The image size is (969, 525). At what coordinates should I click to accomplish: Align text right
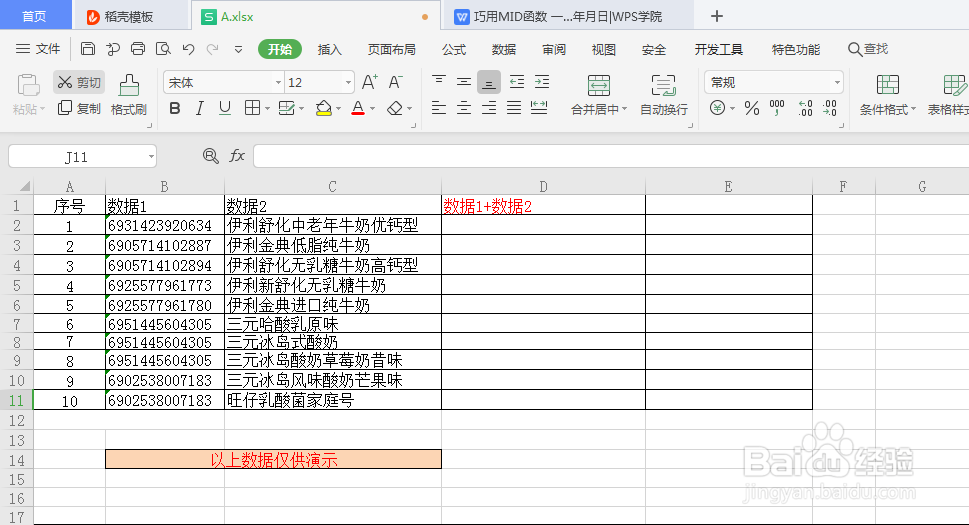coord(489,109)
